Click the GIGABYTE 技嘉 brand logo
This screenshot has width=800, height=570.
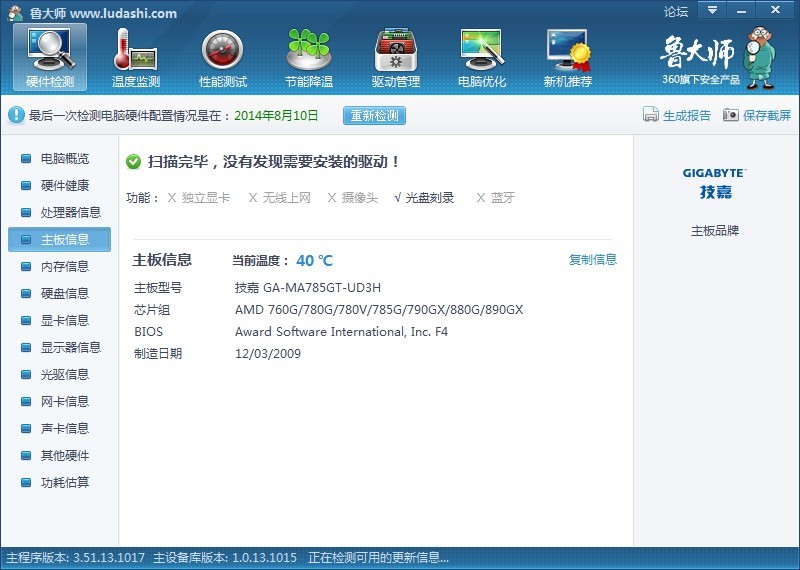tap(715, 183)
